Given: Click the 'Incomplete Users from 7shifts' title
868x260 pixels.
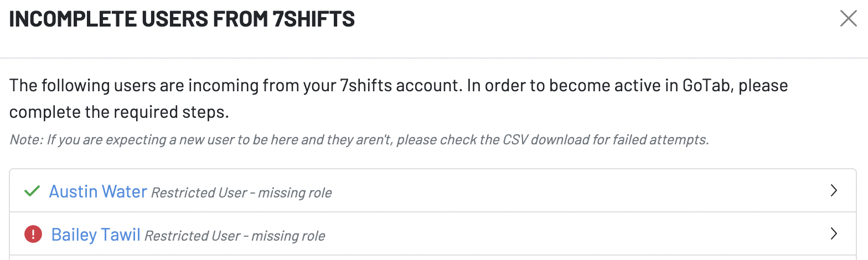Looking at the screenshot, I should coord(182,19).
